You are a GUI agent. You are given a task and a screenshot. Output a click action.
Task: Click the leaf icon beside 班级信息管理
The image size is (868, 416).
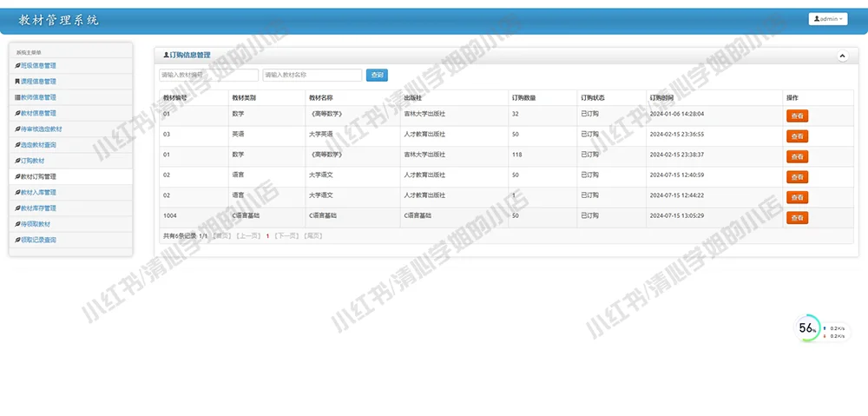(17, 65)
